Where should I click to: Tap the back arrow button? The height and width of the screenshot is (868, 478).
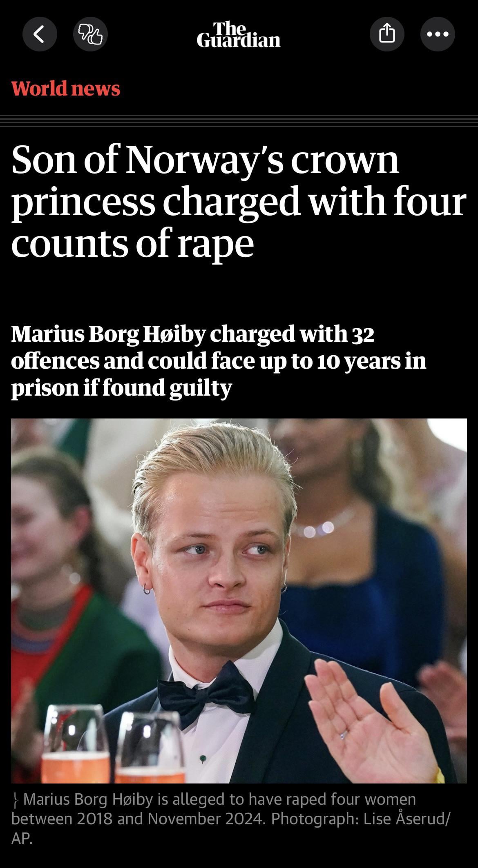pyautogui.click(x=40, y=34)
